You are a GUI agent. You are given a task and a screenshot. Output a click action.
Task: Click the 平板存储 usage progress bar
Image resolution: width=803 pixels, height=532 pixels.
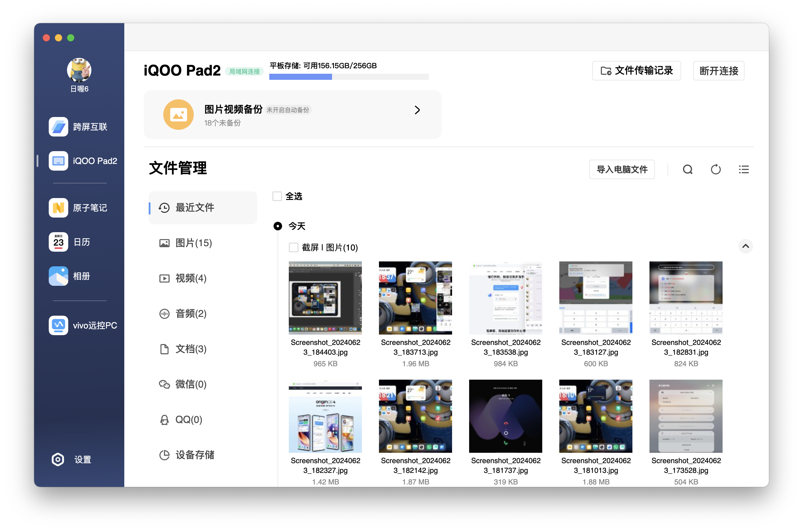pyautogui.click(x=349, y=77)
